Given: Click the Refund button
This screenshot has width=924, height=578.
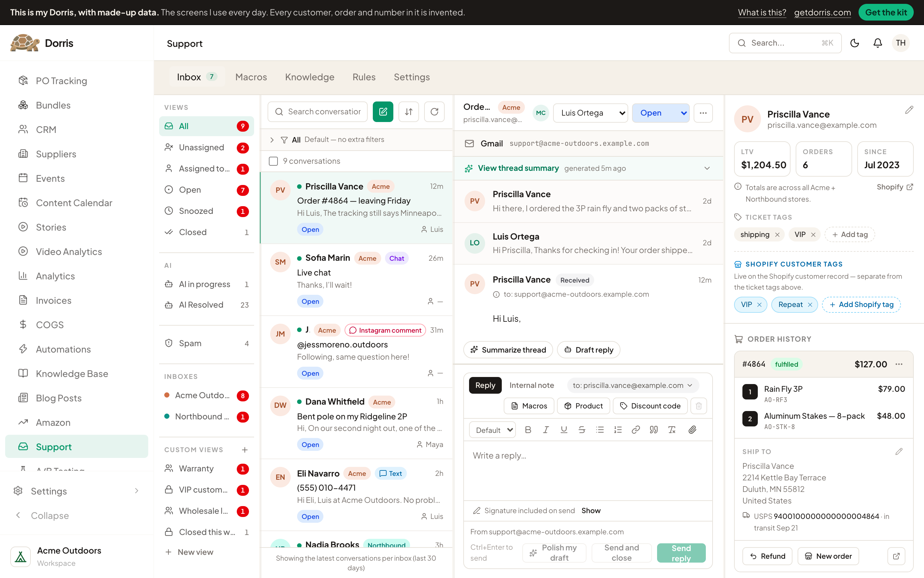Looking at the screenshot, I should point(767,556).
